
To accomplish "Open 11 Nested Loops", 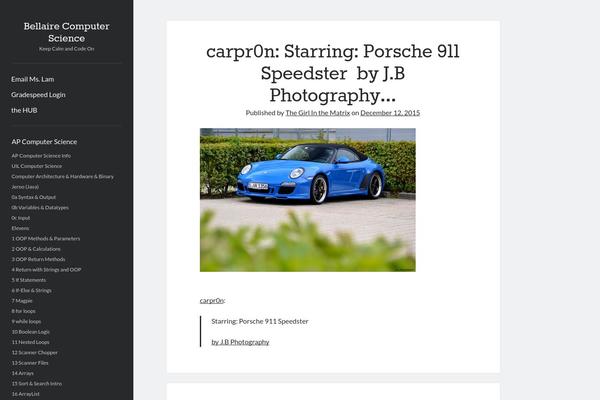I will pyautogui.click(x=30, y=342).
